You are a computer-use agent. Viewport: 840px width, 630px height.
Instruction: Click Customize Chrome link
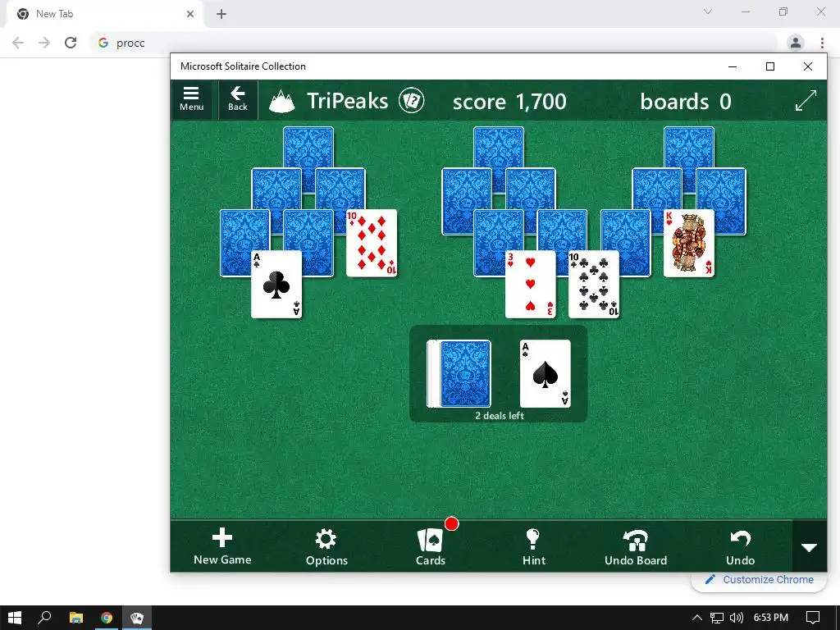[759, 580]
